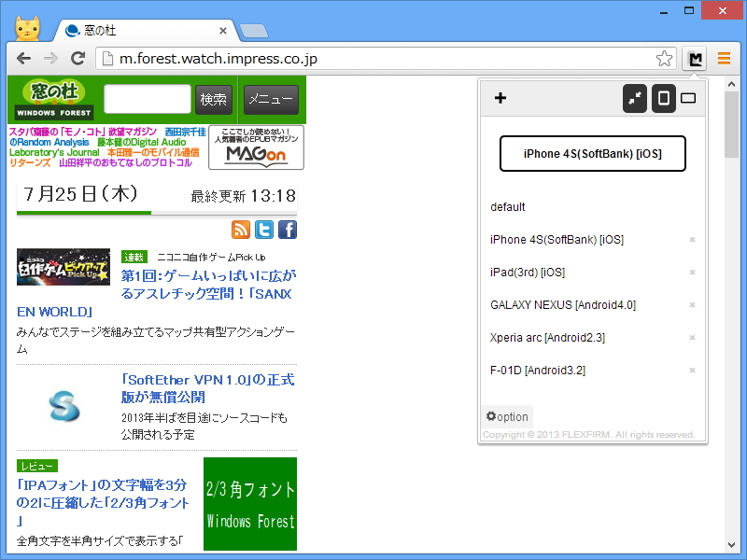The height and width of the screenshot is (560, 747).
Task: Open the iPhone 4S(SoftBank) device selector
Action: click(592, 154)
